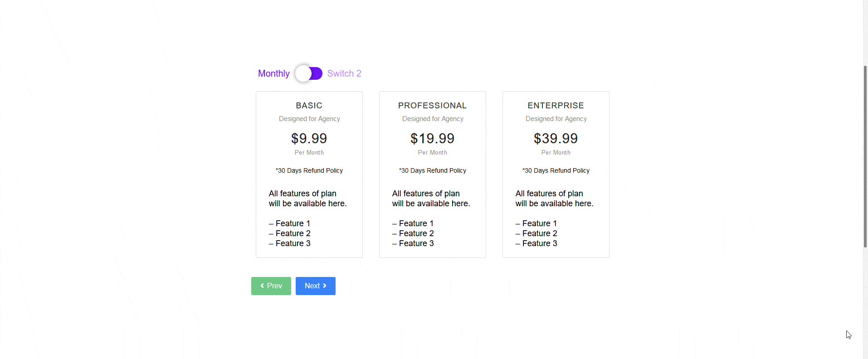
Task: Click the green Prev button
Action: coord(271,286)
